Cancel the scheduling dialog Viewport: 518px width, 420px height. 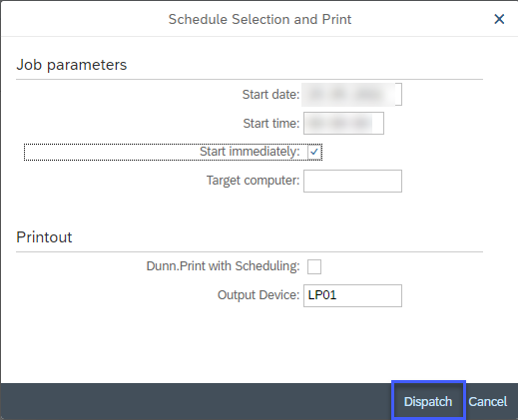(x=488, y=402)
